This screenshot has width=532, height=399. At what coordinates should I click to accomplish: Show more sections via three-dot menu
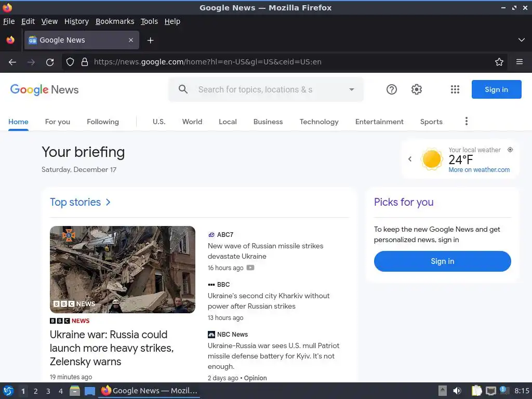(x=467, y=121)
